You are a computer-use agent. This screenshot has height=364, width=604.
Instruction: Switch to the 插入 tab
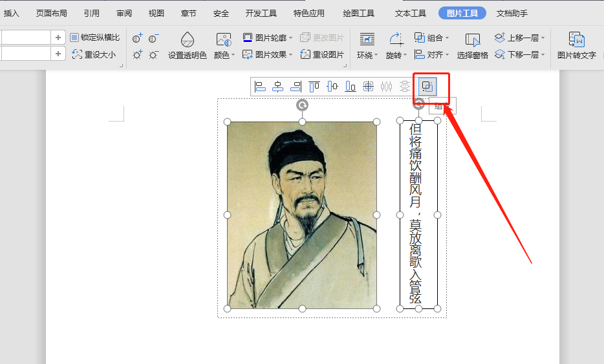[11, 14]
